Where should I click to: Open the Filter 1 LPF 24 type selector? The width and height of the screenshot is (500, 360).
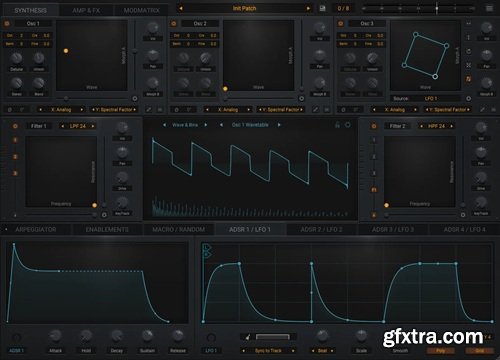[78, 126]
